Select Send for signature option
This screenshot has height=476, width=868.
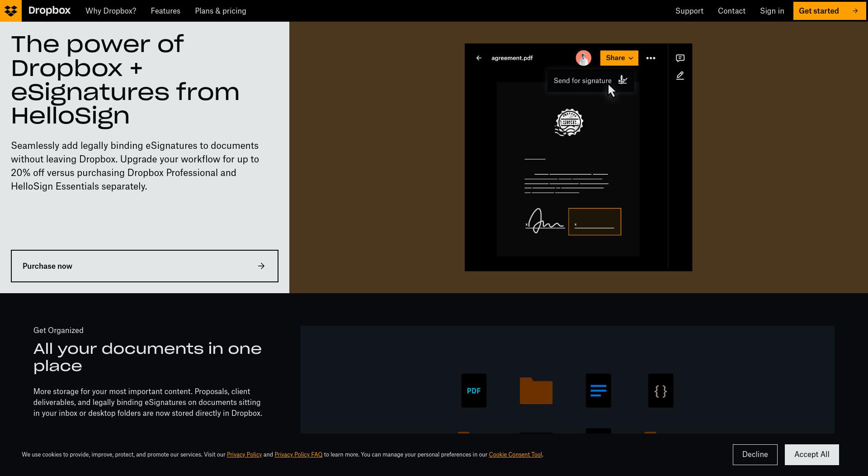pos(590,81)
